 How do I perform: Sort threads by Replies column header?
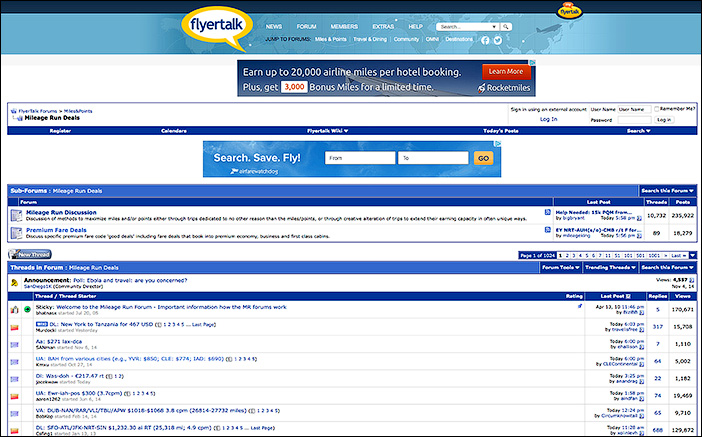[658, 296]
